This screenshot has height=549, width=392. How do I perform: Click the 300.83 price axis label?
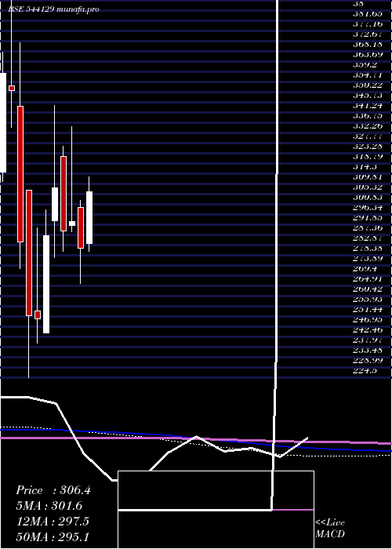[368, 198]
